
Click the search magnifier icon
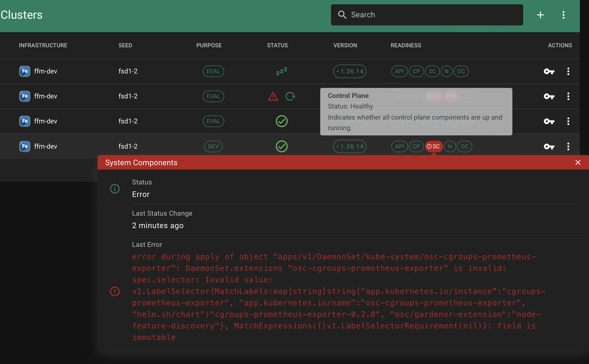[x=342, y=15]
